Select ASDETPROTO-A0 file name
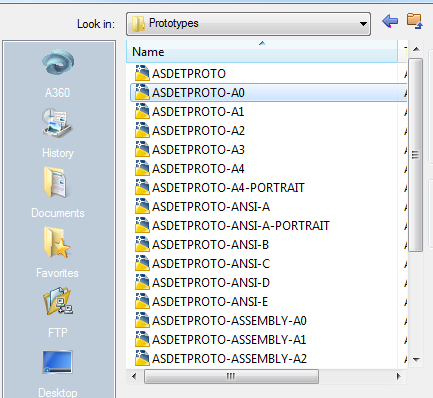 tap(198, 93)
